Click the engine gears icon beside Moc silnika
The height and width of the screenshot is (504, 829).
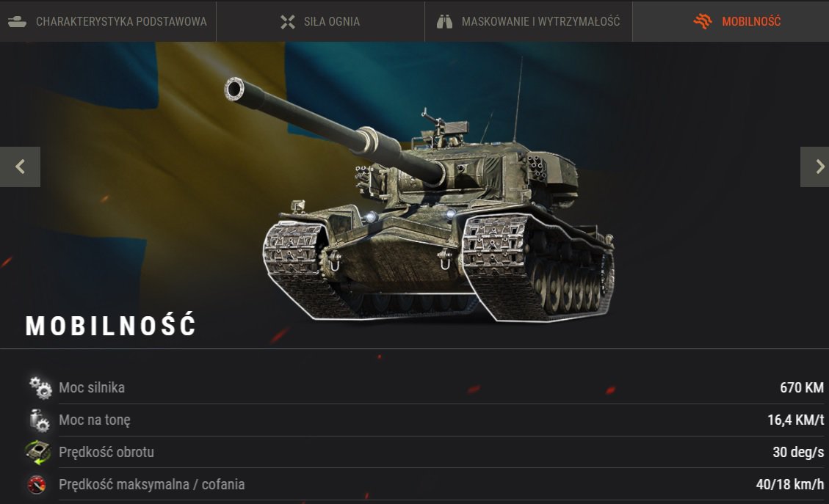pyautogui.click(x=40, y=388)
